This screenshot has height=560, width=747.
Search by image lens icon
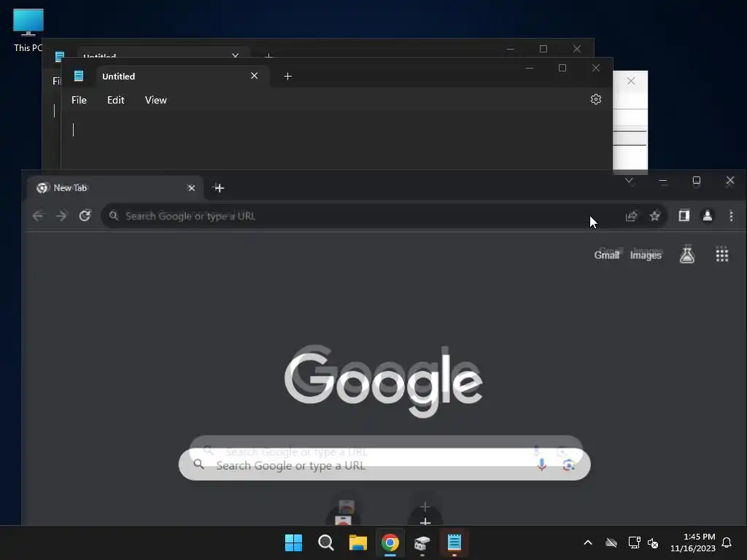click(x=568, y=464)
